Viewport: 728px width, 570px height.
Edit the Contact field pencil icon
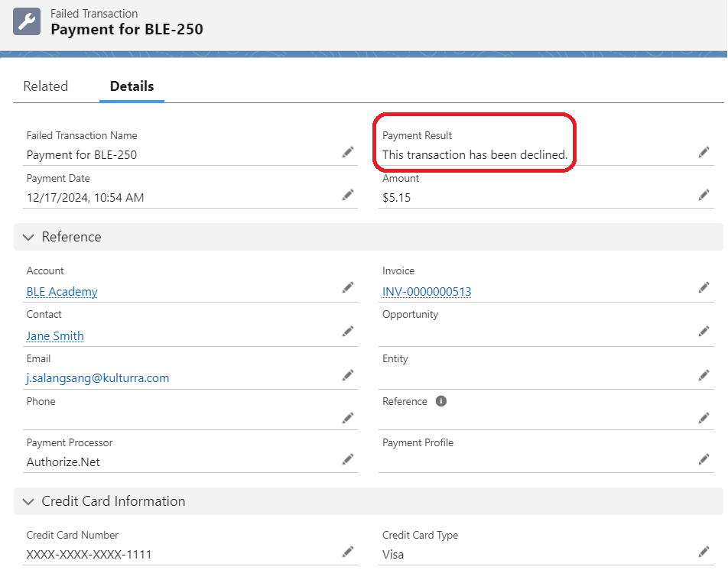[x=348, y=332]
